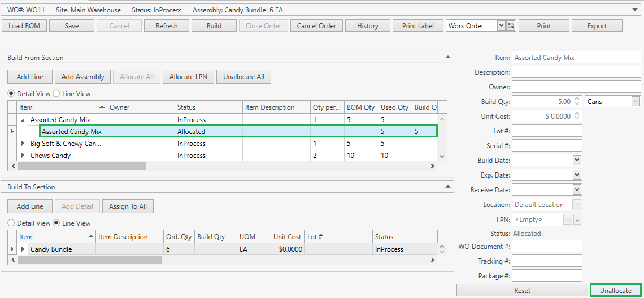Open the Work Order print type dropdown
644x298 pixels.
point(501,25)
